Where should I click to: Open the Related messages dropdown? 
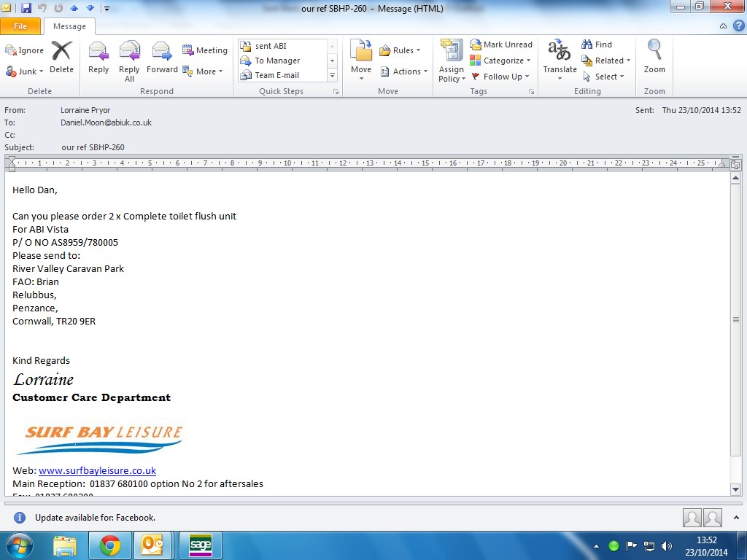tap(606, 61)
